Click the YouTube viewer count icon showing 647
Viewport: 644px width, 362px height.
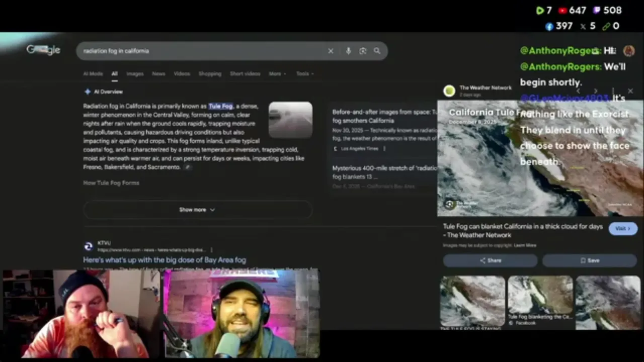[x=562, y=11]
